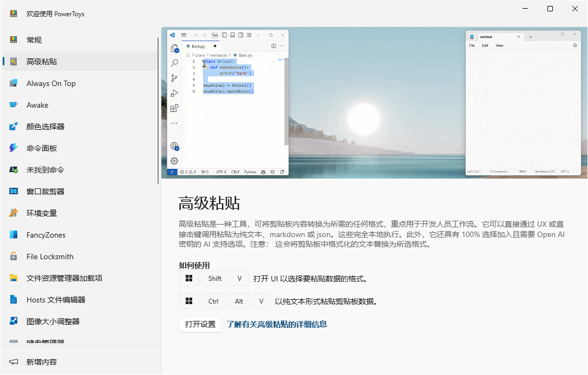Screen dimensions: 588x375
Task: Open the Hosts 文件编辑器 settings page
Action: (x=56, y=299)
